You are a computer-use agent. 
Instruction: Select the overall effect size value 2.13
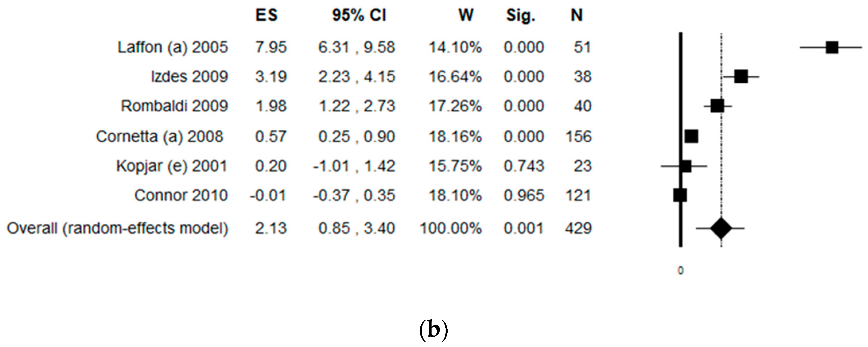coord(271,228)
